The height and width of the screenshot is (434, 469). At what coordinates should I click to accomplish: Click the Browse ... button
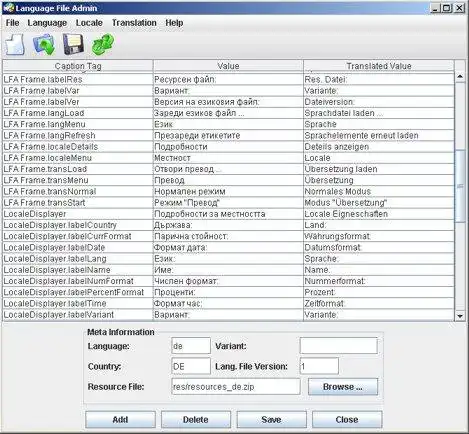point(343,387)
